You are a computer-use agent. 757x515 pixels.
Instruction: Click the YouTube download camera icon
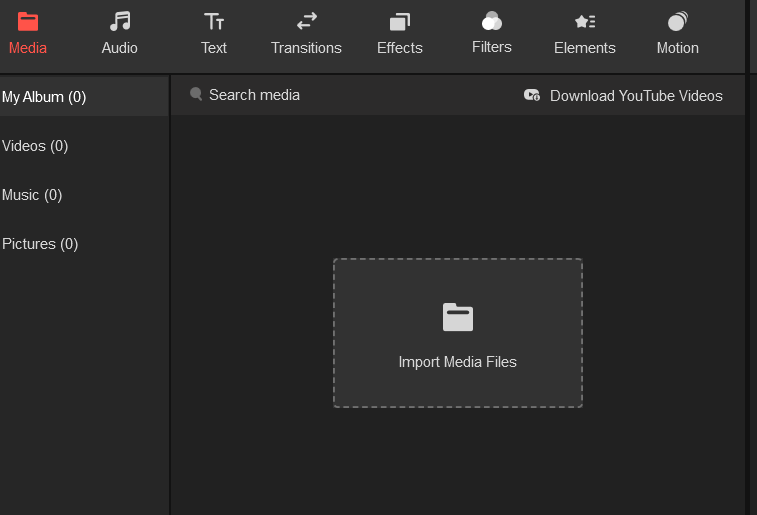pos(532,95)
